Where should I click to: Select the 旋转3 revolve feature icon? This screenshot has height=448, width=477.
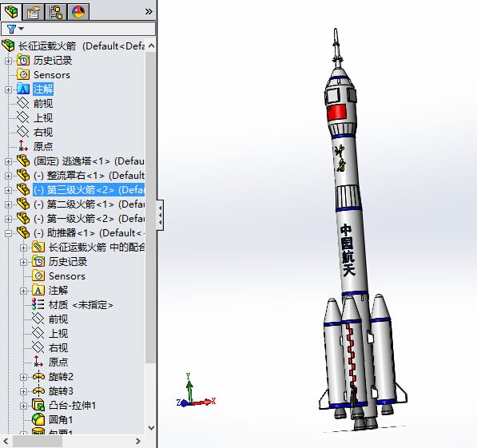click(38, 391)
